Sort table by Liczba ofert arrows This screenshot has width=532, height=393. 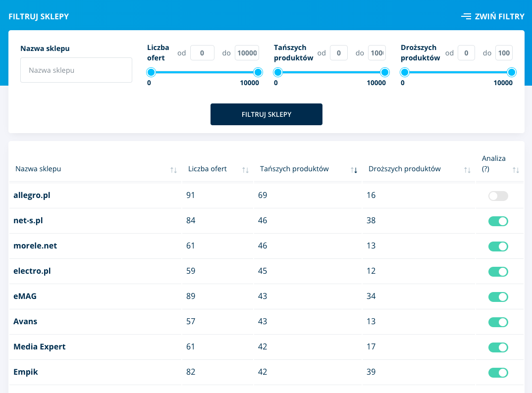coord(245,170)
